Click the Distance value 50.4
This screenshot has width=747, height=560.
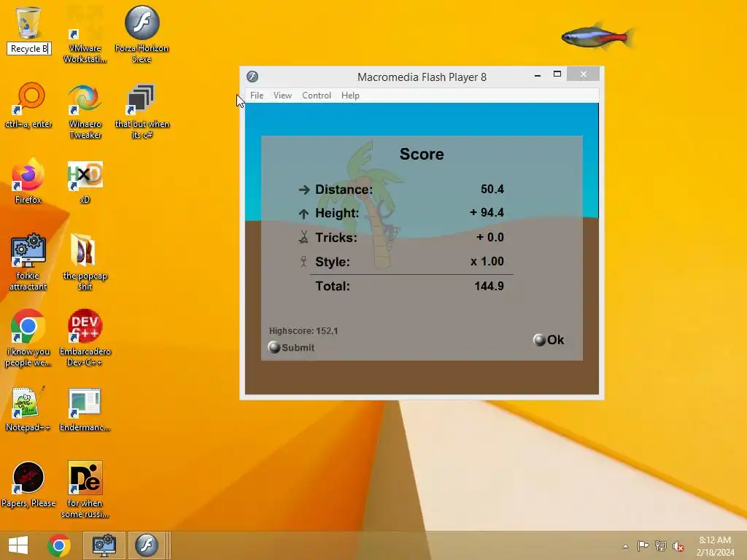point(492,189)
